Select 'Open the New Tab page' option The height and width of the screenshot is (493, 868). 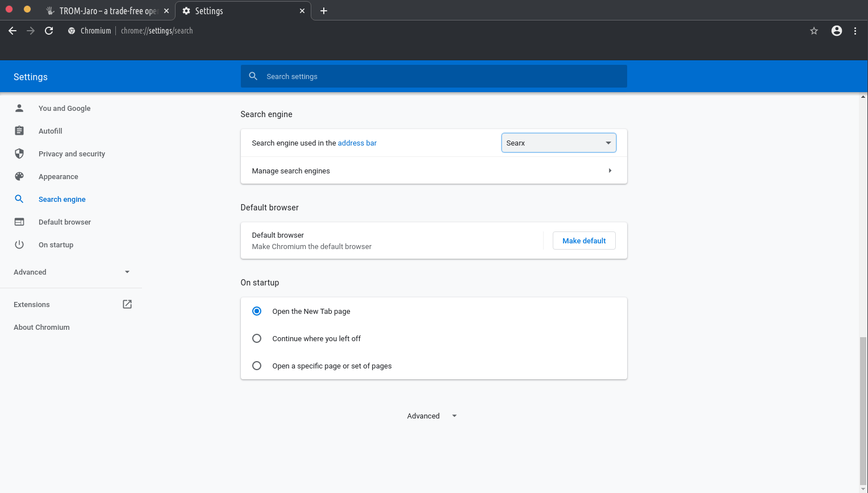(x=257, y=311)
